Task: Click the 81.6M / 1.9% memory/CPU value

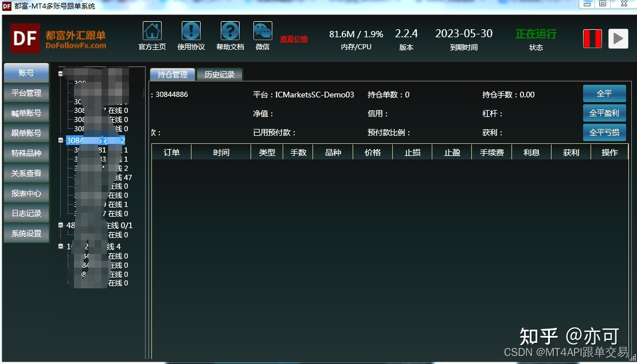Action: tap(356, 34)
